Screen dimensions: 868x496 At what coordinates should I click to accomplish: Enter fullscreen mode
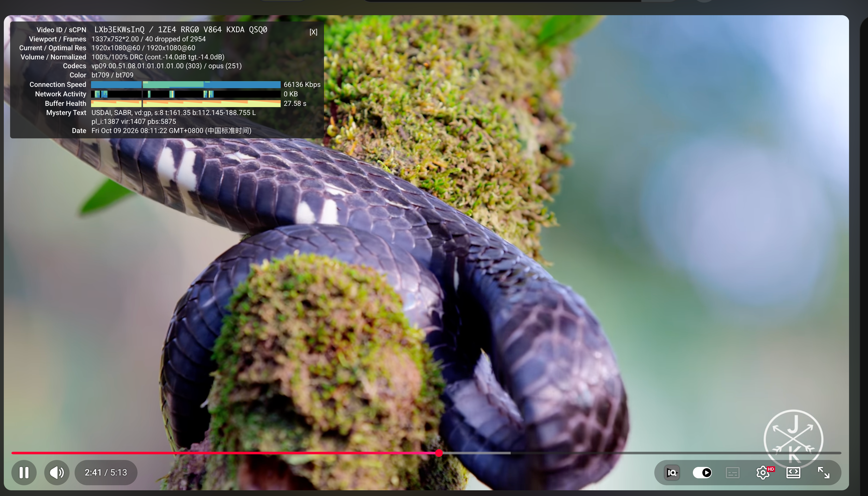pos(824,473)
